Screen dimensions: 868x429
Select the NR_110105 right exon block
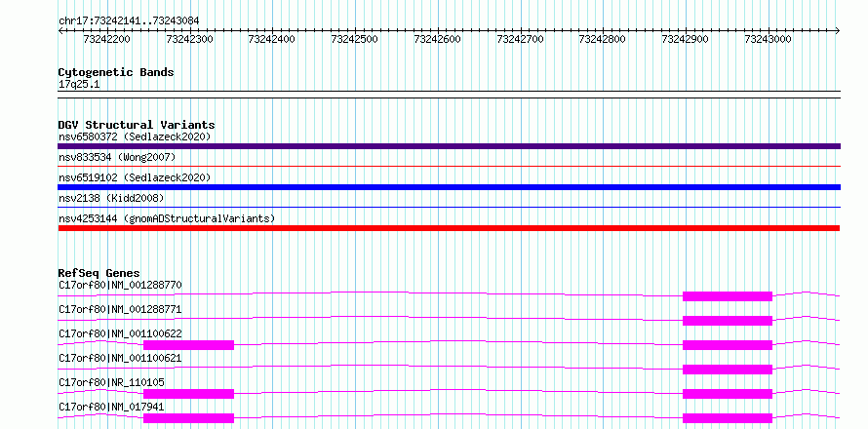pos(728,394)
